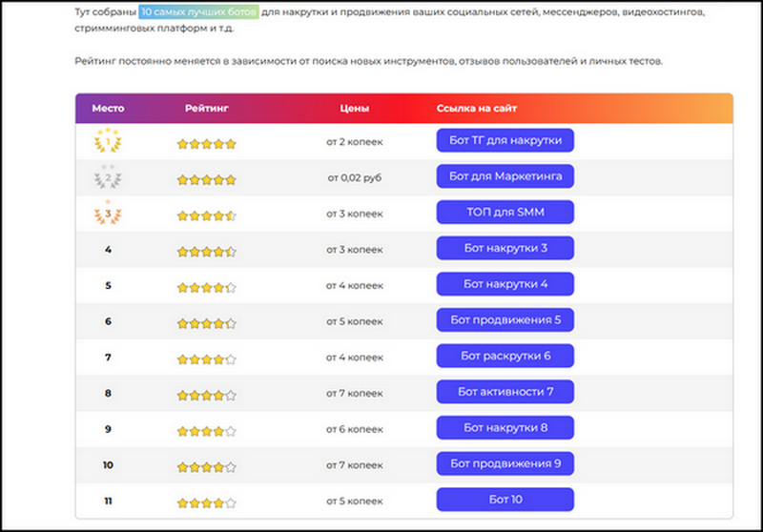Click the "Ссылка на сайт" column header
Viewport: 763px width, 532px height.
(x=477, y=108)
